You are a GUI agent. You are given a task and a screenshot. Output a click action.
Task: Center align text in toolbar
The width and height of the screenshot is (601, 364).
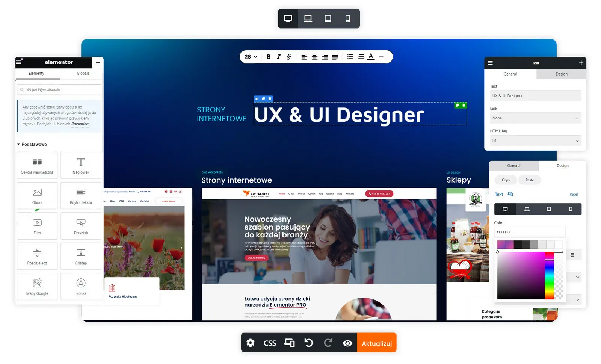314,57
